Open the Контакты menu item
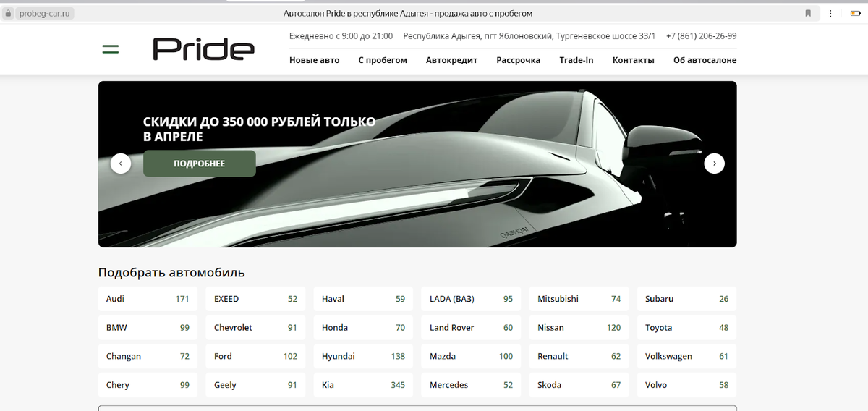The width and height of the screenshot is (868, 411). pyautogui.click(x=633, y=60)
